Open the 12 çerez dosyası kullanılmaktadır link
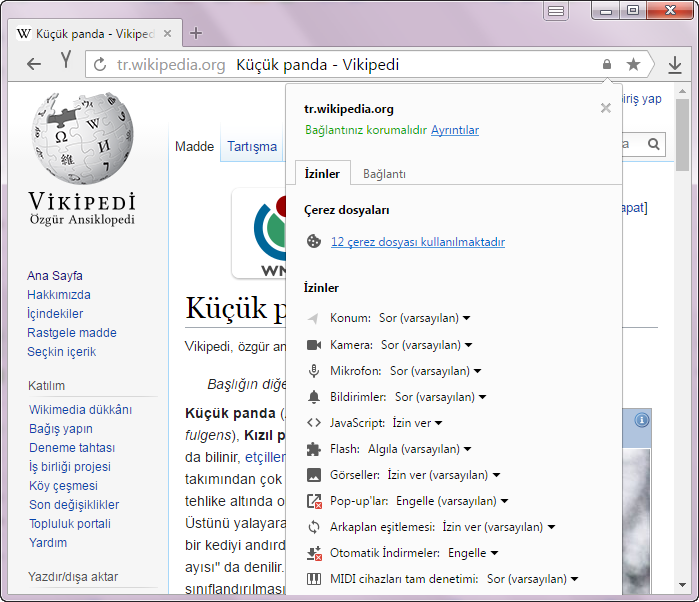This screenshot has width=699, height=602. [x=418, y=242]
